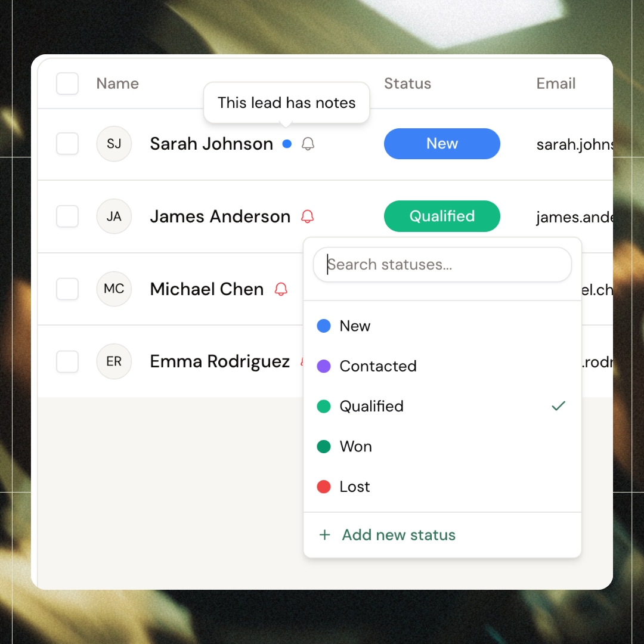Click the notification bell next to Sarah Johnson
Image resolution: width=644 pixels, height=644 pixels.
pos(308,144)
